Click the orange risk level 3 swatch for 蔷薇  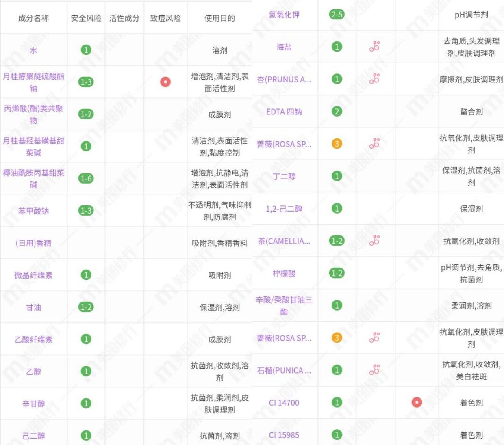click(x=337, y=143)
